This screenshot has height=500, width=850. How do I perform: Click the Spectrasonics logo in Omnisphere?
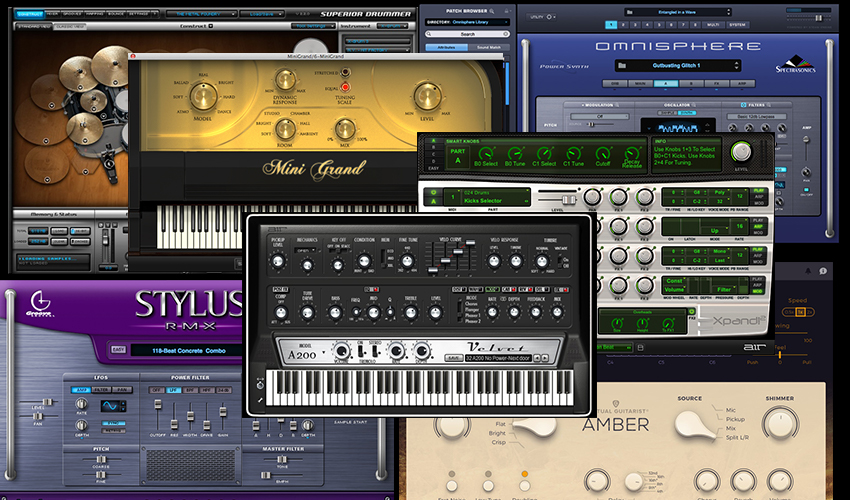pyautogui.click(x=795, y=63)
